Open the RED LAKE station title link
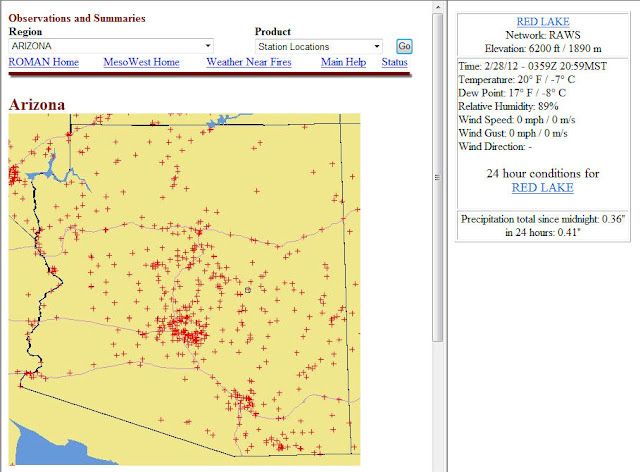640x472 pixels. 543,22
